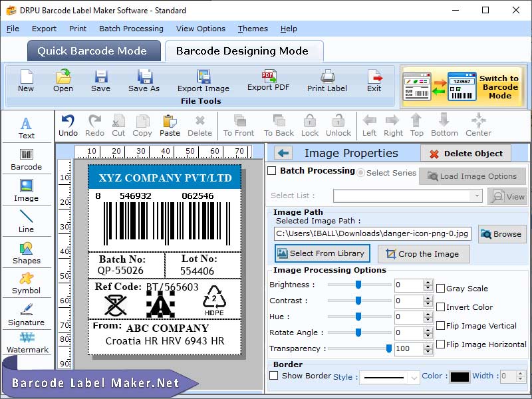Check Flip Image Horizontal

coord(440,344)
